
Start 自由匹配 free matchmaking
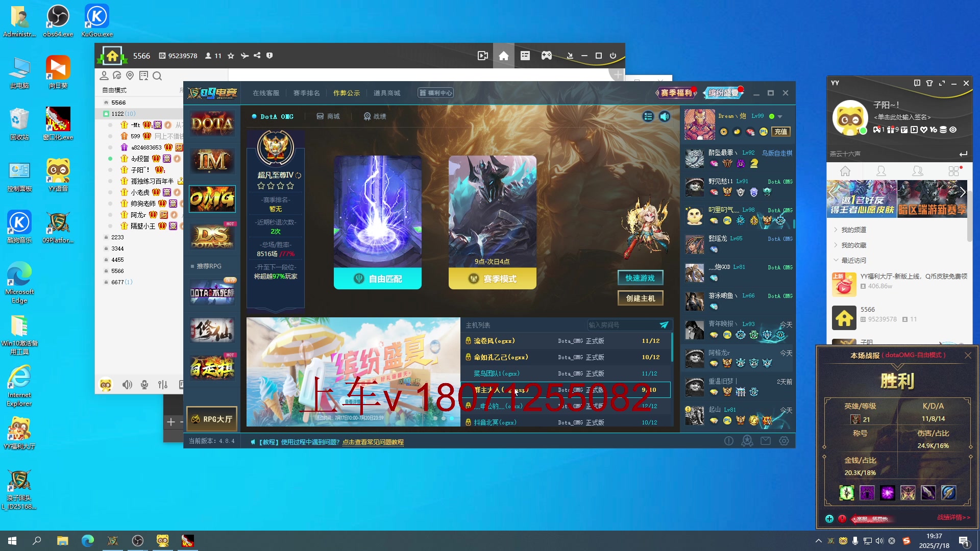378,279
